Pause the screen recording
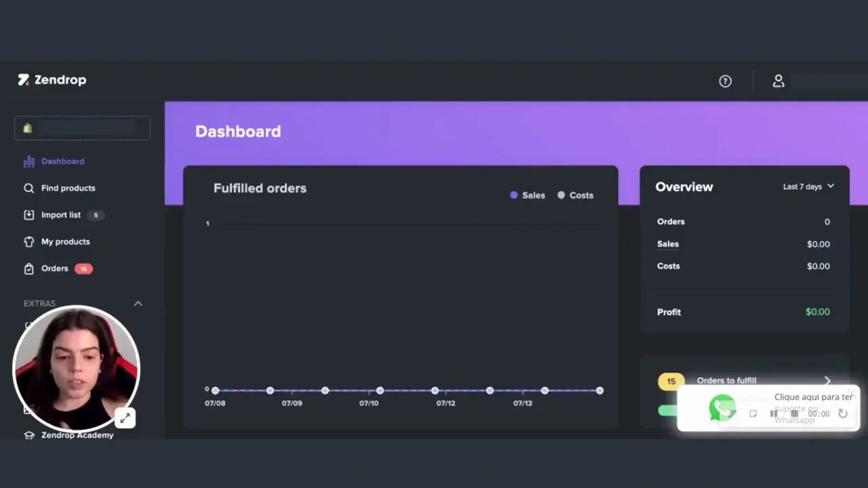The image size is (868, 488). click(774, 413)
